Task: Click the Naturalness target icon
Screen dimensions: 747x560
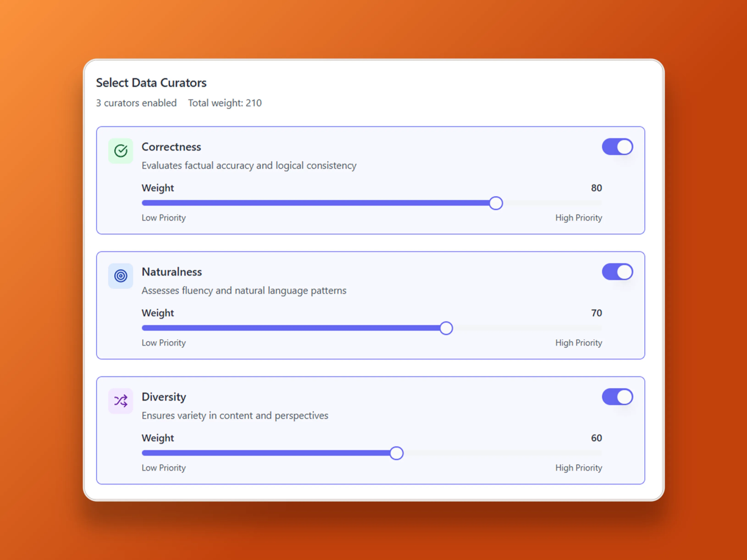Action: point(121,276)
